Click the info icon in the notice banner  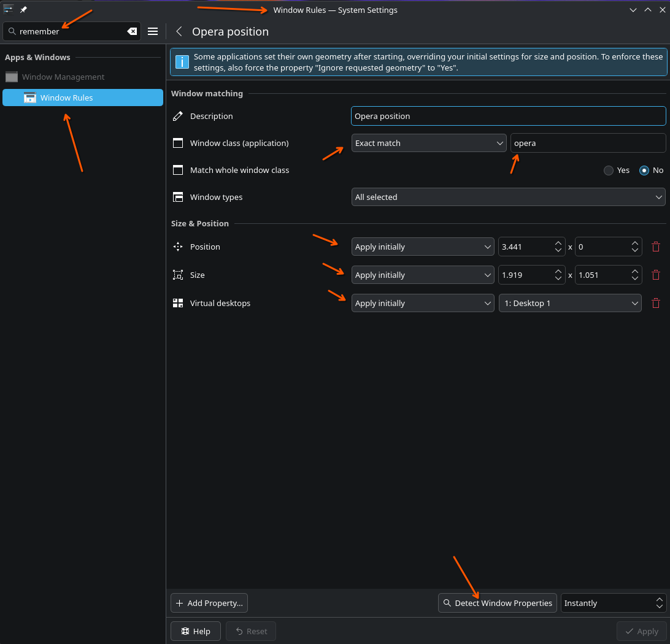(x=182, y=62)
